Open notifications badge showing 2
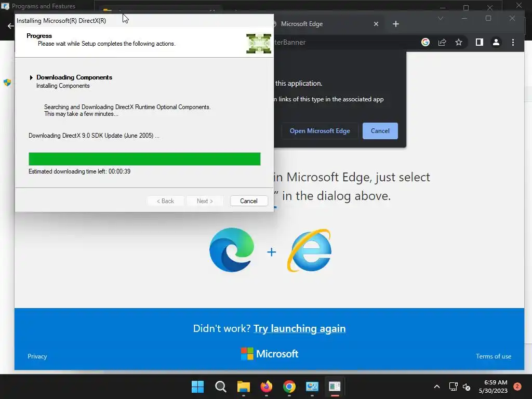The image size is (532, 399). 517,387
